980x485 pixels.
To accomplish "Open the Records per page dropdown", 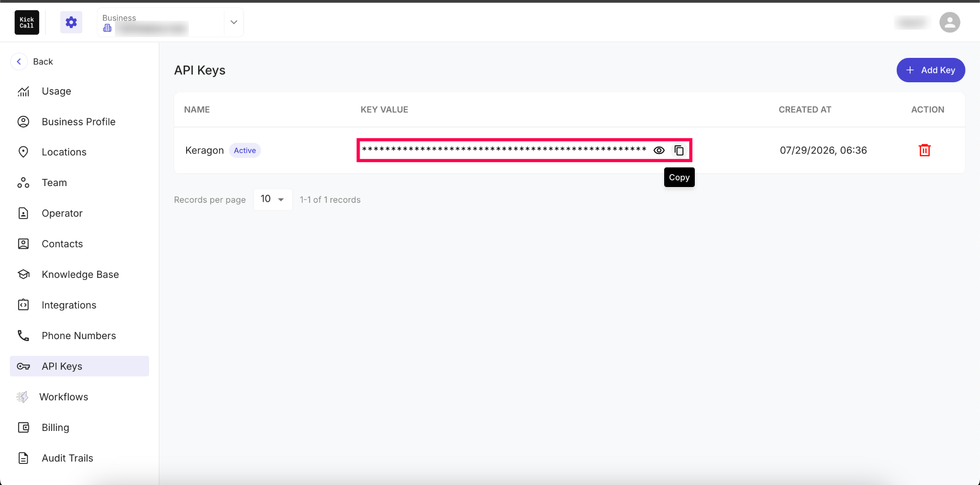I will coord(273,199).
